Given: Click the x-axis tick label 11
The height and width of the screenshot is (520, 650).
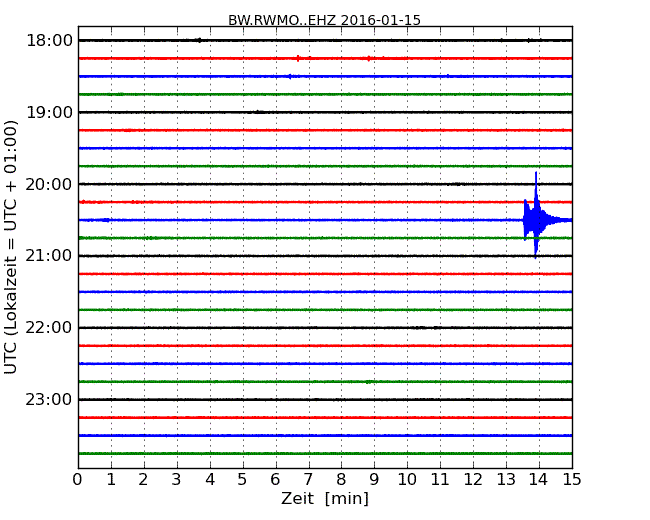Looking at the screenshot, I should click(440, 480).
